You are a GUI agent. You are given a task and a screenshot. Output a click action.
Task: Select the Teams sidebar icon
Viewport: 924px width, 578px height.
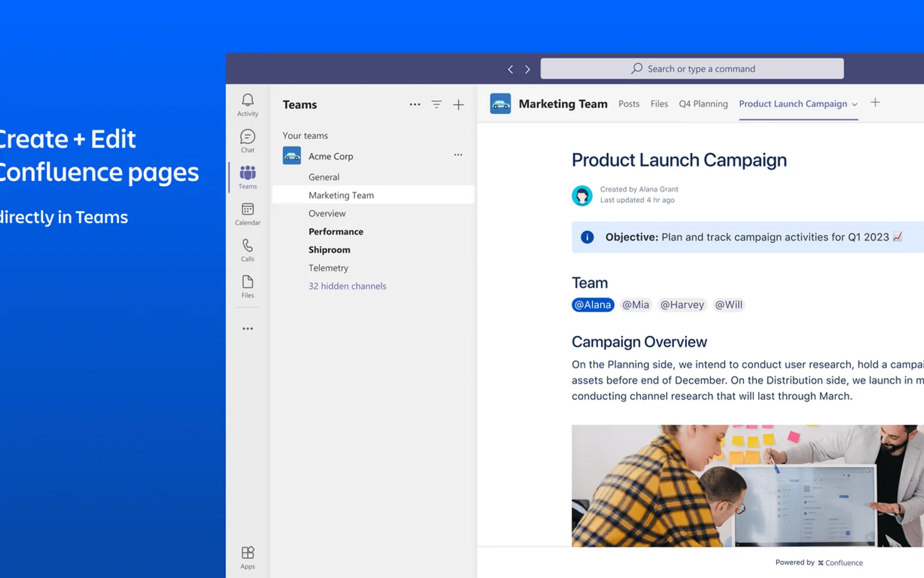click(248, 177)
